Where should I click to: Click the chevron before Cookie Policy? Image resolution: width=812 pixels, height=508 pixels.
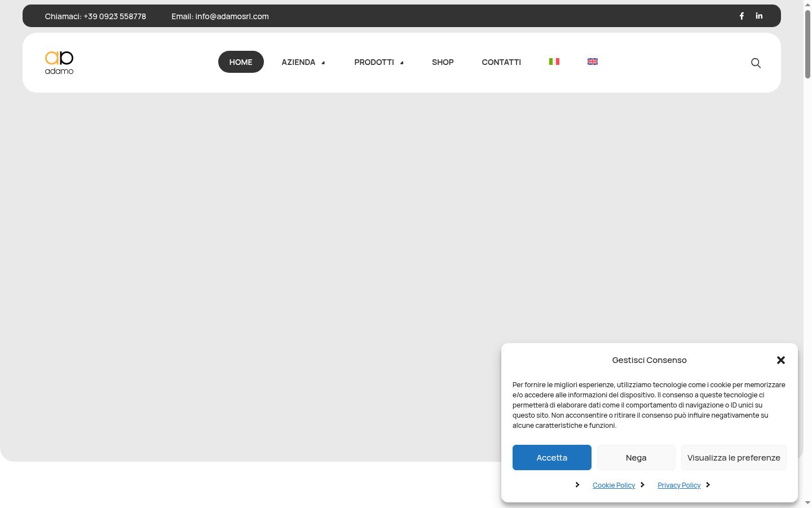[577, 485]
